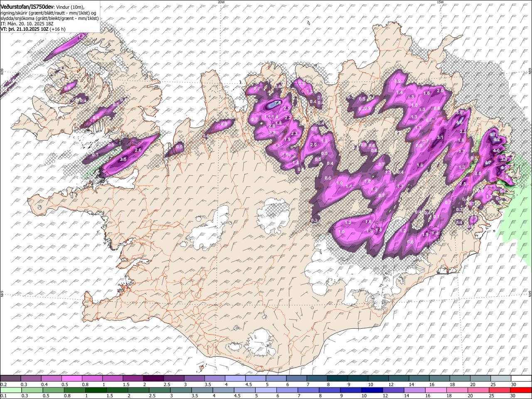Click the rigning/skúrir legend description line
This screenshot has height=399, width=532.
click(x=48, y=13)
